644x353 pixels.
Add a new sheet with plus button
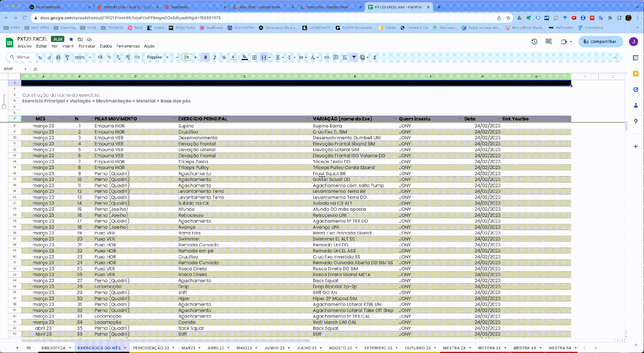(17, 348)
